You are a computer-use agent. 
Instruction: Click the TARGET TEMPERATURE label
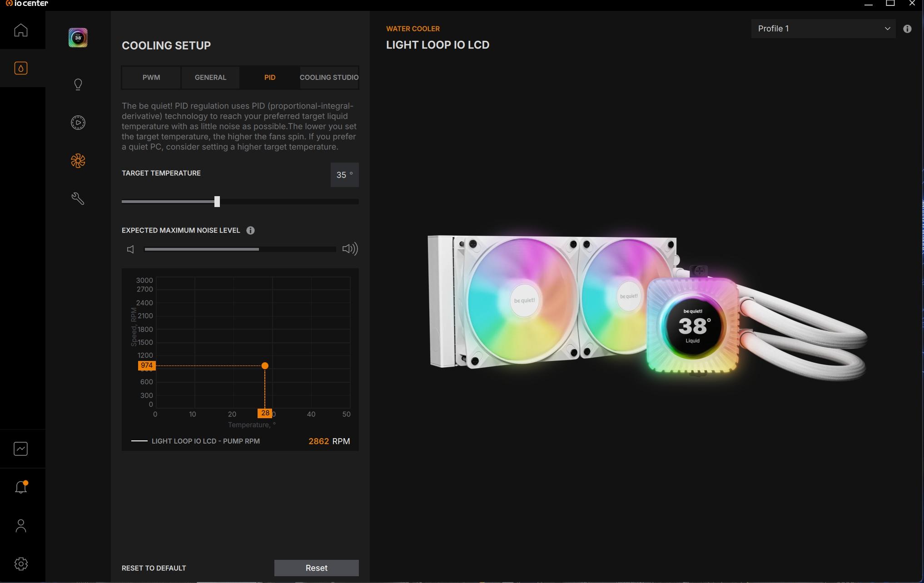point(161,173)
